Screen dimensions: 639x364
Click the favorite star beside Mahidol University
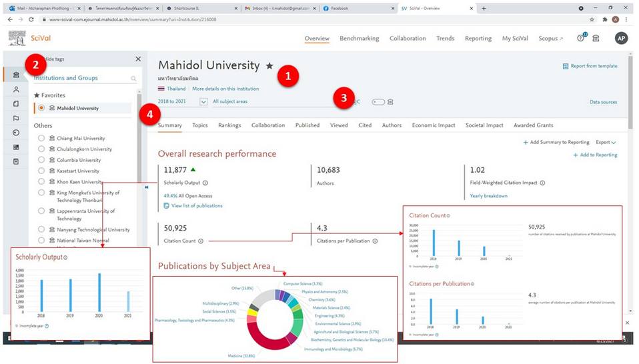tap(269, 66)
